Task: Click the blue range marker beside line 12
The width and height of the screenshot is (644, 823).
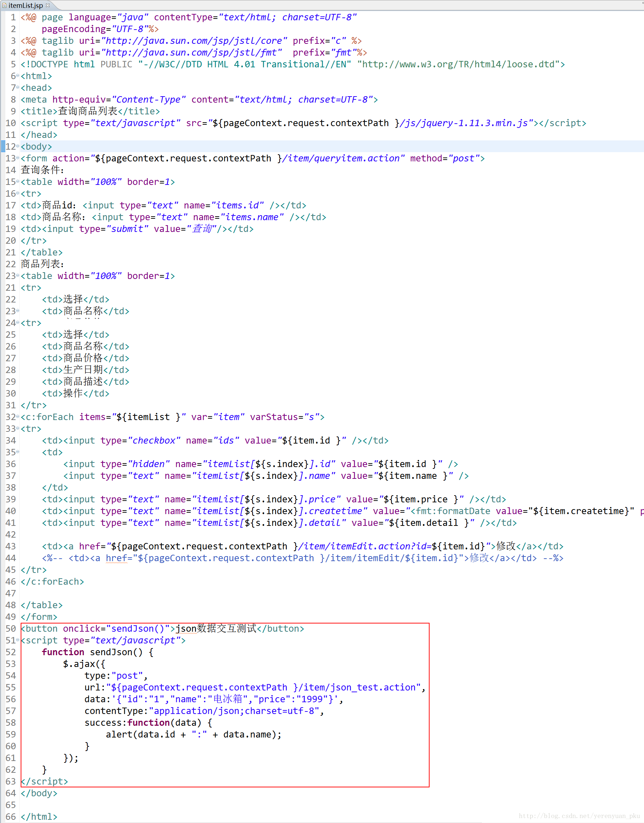Action: point(3,146)
